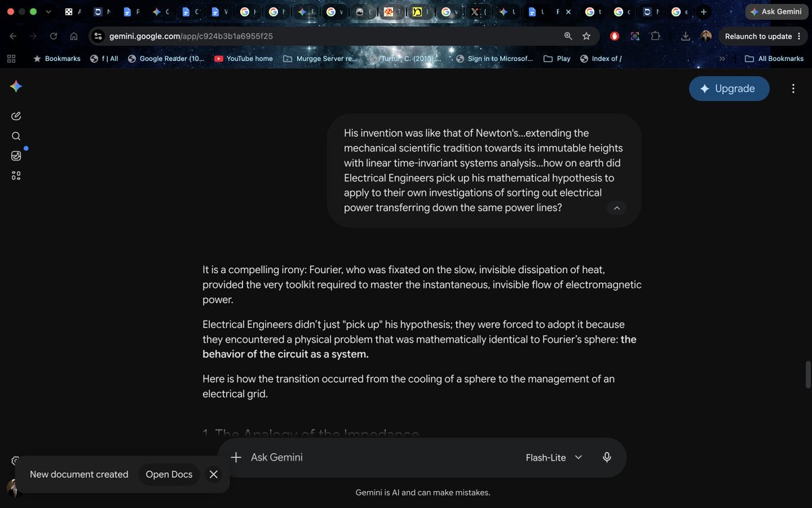
Task: Click the browser home icon
Action: pos(74,37)
